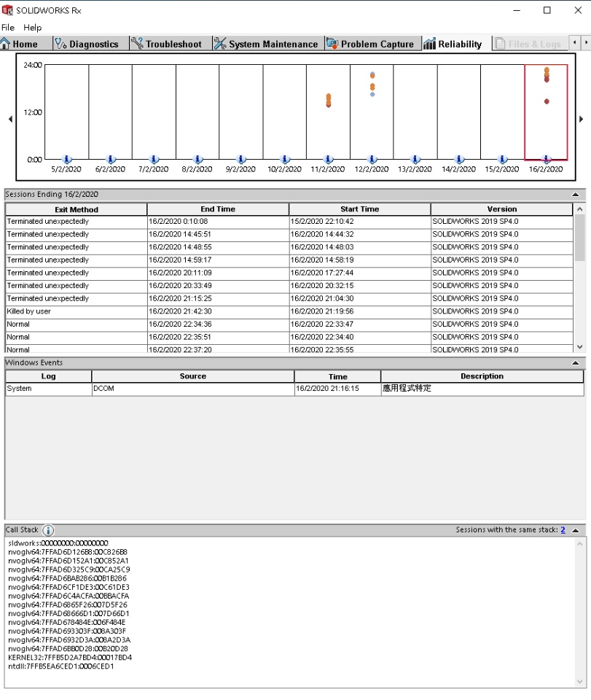Sort sessions by End Time column
Image resolution: width=591 pixels, height=700 pixels.
[x=218, y=209]
